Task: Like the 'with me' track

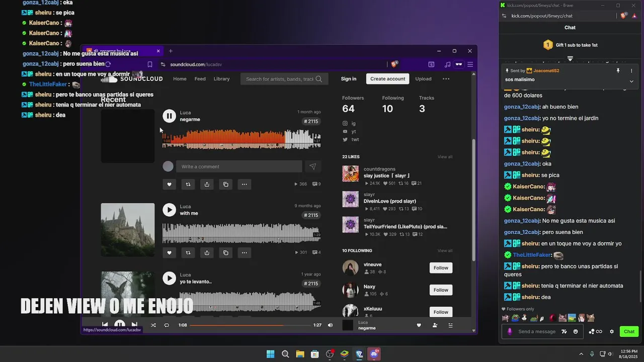Action: [x=169, y=252]
